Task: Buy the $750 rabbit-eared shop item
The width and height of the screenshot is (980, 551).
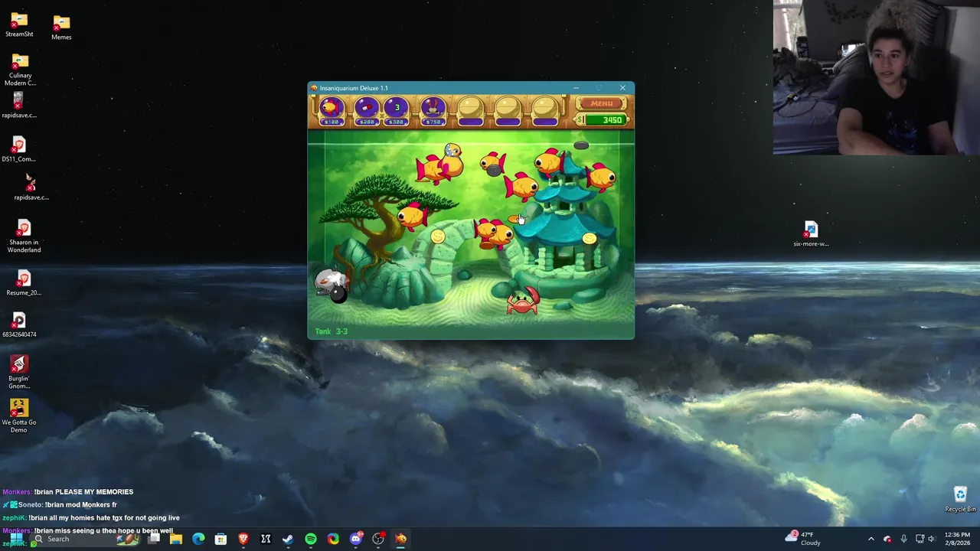Action: click(x=433, y=111)
